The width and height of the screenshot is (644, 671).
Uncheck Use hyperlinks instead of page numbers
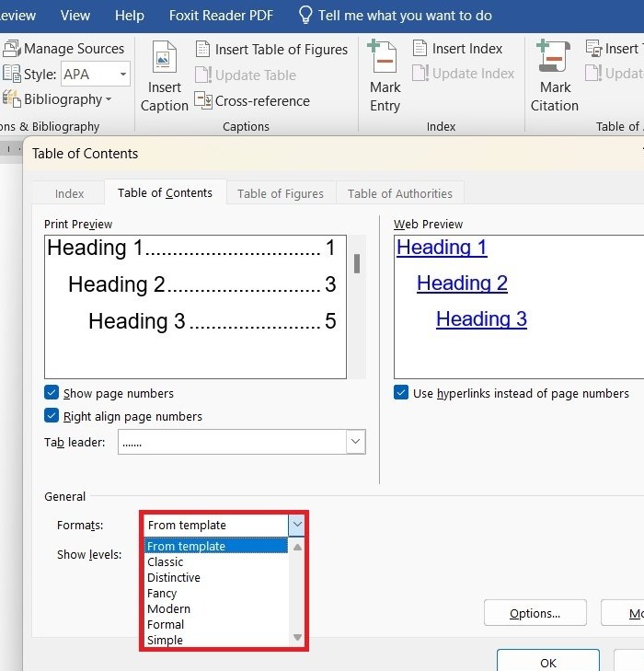(x=401, y=392)
